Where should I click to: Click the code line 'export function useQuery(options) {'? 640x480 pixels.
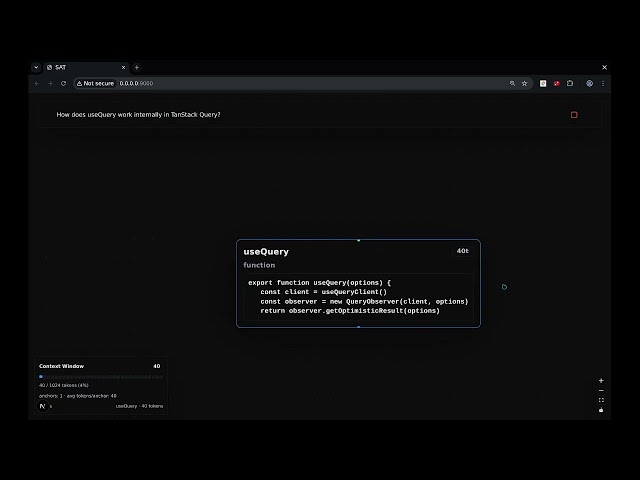coord(319,282)
